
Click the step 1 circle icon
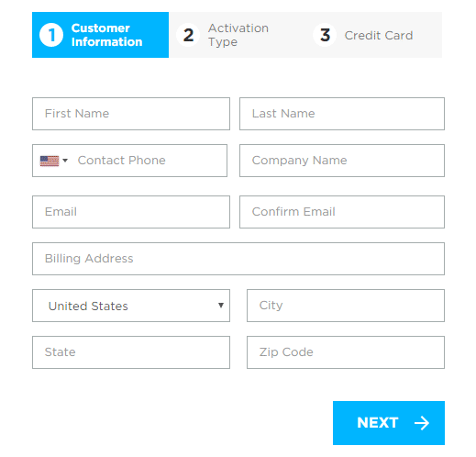click(x=51, y=35)
